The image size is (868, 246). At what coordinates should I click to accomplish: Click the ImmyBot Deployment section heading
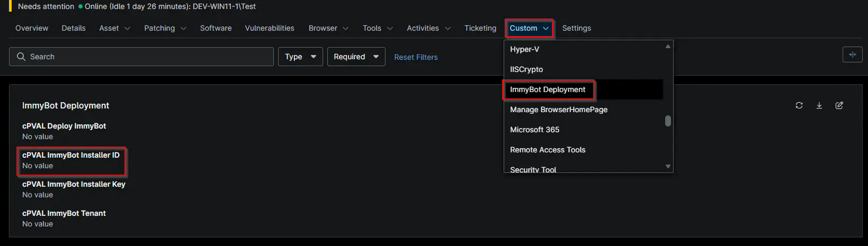[66, 105]
